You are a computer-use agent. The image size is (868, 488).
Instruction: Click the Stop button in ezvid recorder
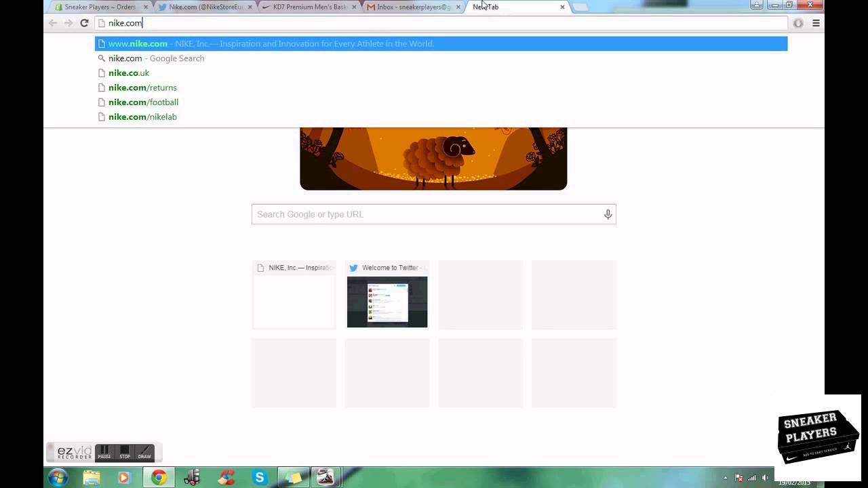pos(125,452)
